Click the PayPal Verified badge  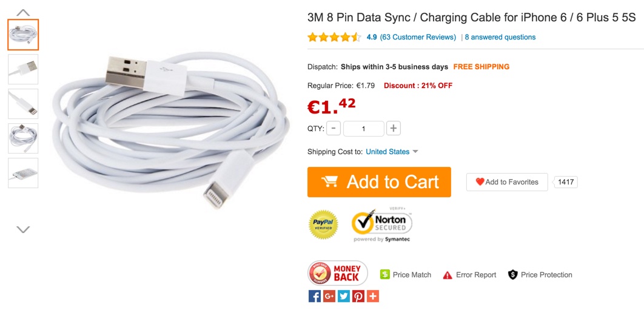pyautogui.click(x=323, y=225)
